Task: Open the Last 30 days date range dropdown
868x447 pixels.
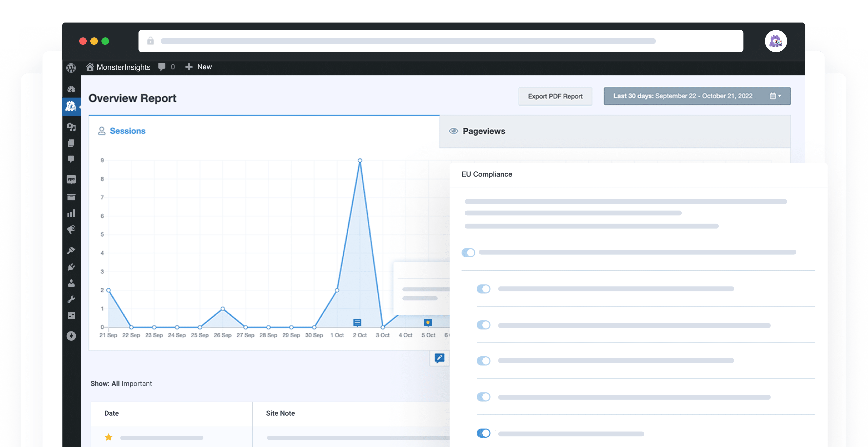Action: [697, 96]
